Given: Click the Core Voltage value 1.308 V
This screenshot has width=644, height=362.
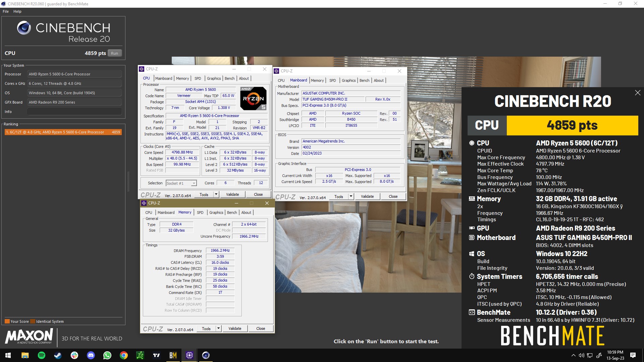Looking at the screenshot, I should (x=224, y=108).
